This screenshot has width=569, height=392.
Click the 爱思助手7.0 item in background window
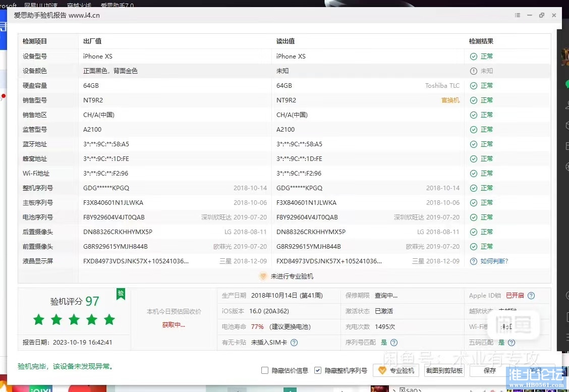click(117, 5)
